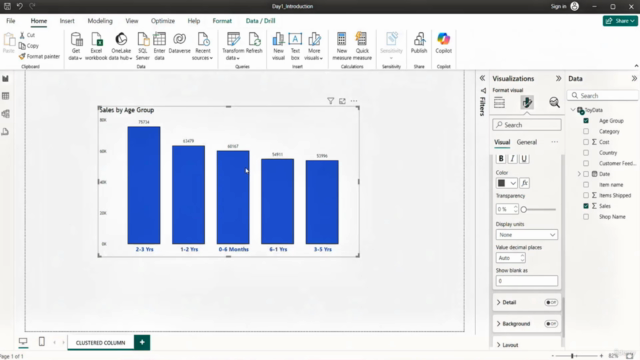Open the Analytics magnifier icon
The width and height of the screenshot is (640, 360).
[x=554, y=102]
